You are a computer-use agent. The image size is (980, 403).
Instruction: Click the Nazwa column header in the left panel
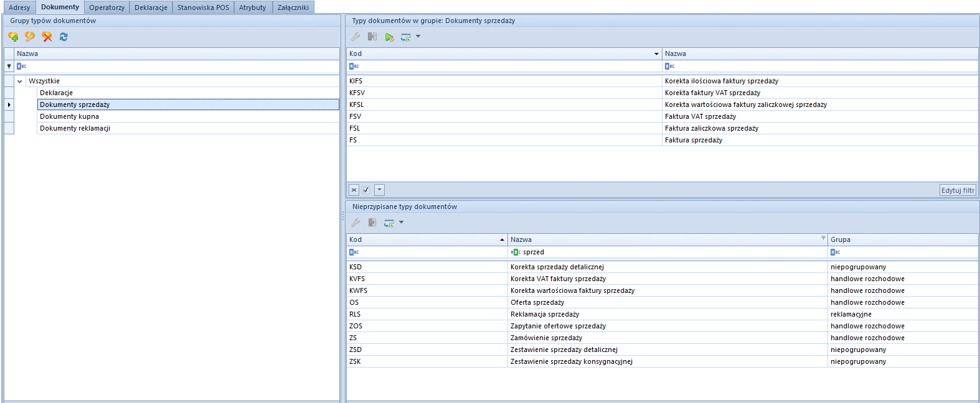(177, 53)
